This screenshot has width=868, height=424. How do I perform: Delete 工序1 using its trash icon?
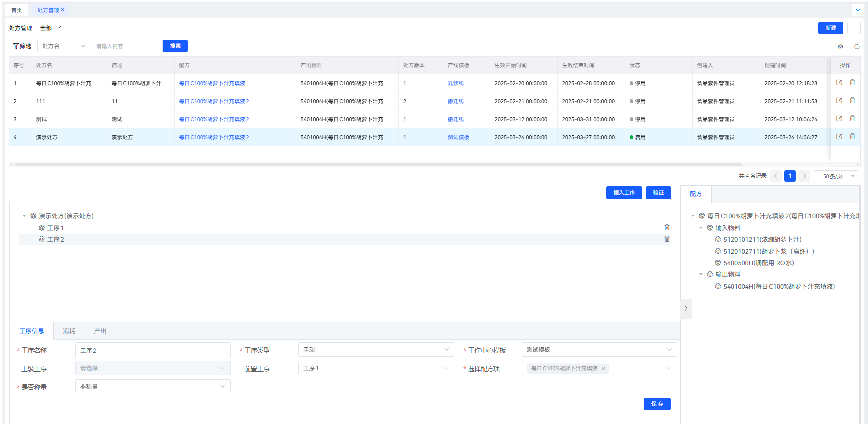pos(667,228)
